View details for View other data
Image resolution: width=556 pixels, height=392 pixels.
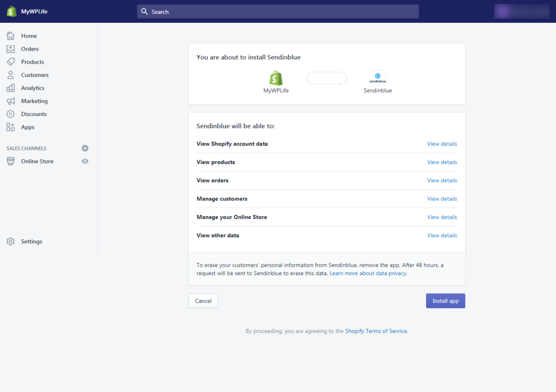point(442,235)
